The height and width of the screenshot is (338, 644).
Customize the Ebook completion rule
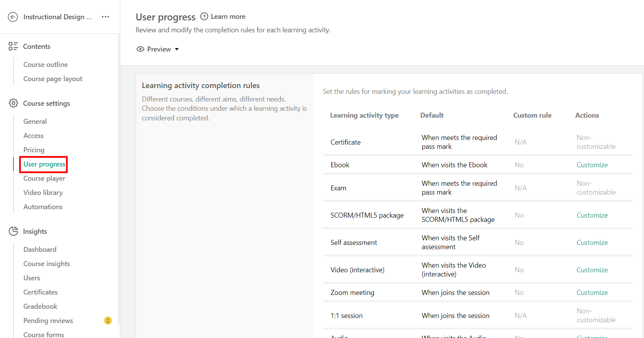pyautogui.click(x=592, y=165)
